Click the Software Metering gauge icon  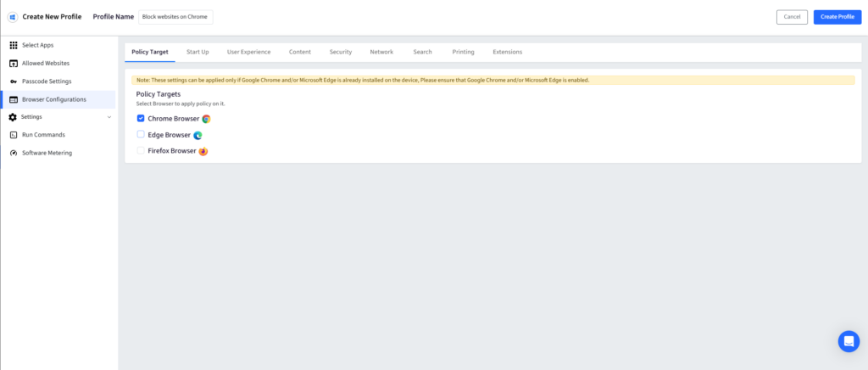coord(14,153)
